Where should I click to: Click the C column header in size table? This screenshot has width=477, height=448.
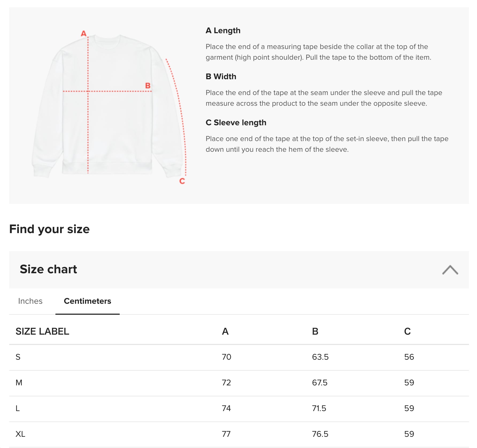407,331
